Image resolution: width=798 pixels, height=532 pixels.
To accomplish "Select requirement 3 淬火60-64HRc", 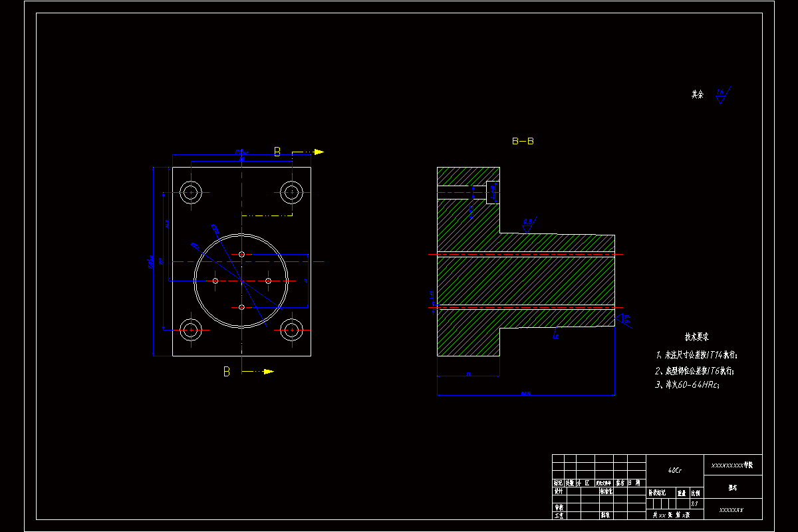I will point(688,384).
